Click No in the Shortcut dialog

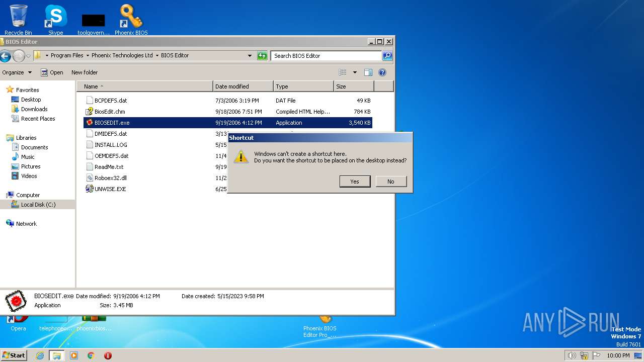pyautogui.click(x=391, y=182)
